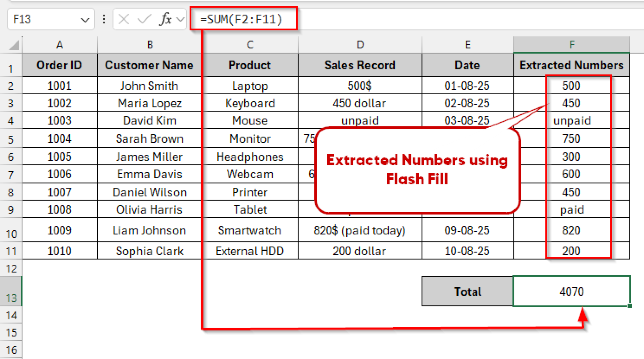This screenshot has width=644, height=359.
Task: Click the chevron next to the fx icon
Action: tap(179, 19)
